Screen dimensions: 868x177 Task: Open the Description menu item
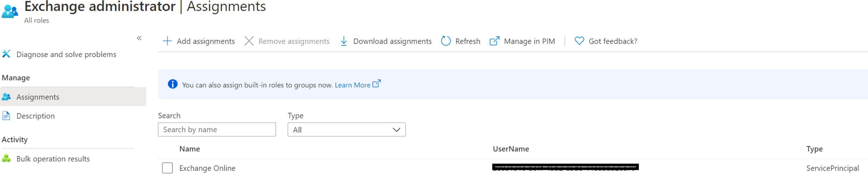(x=35, y=116)
